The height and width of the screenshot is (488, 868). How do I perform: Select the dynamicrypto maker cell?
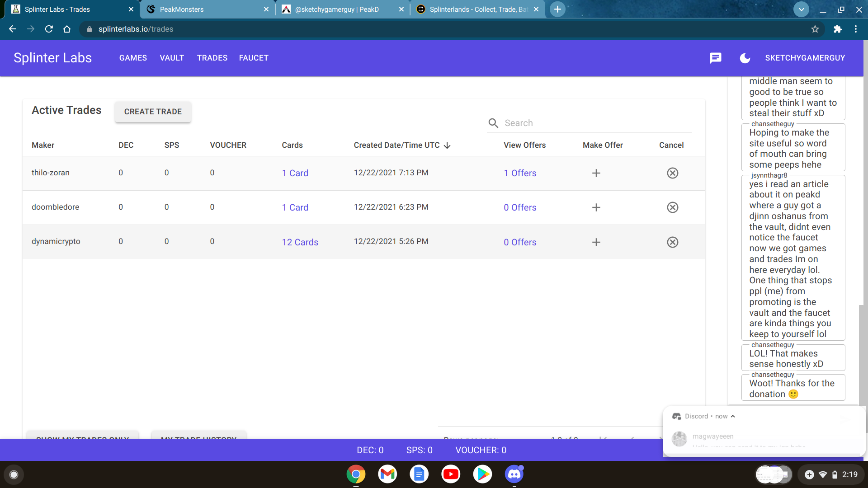pyautogui.click(x=56, y=241)
